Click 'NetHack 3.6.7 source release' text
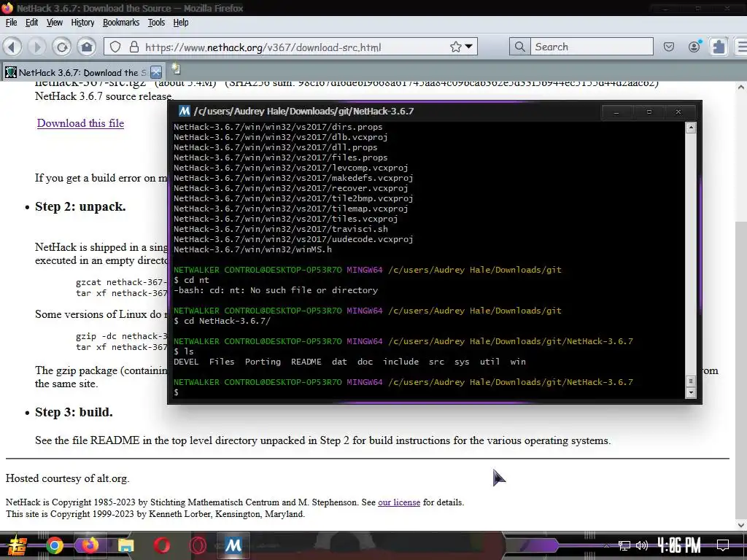Screen dimensions: 747x560 (x=104, y=96)
